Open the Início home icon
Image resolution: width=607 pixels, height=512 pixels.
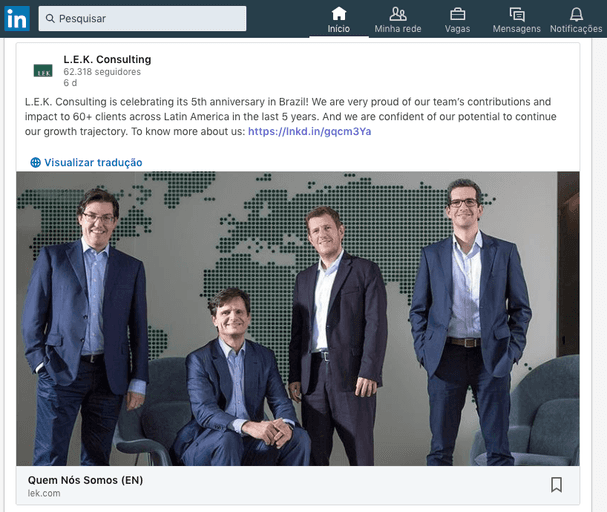click(339, 14)
